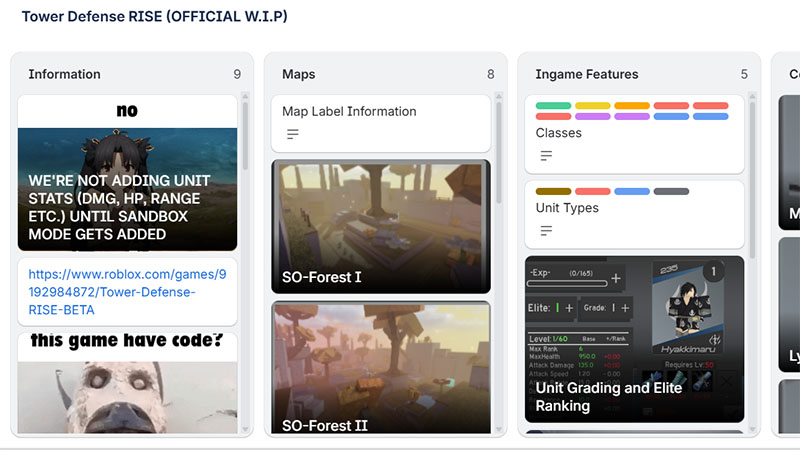The image size is (800, 450).
Task: Open the Unit Grading and Elite Ranking card
Action: point(634,339)
